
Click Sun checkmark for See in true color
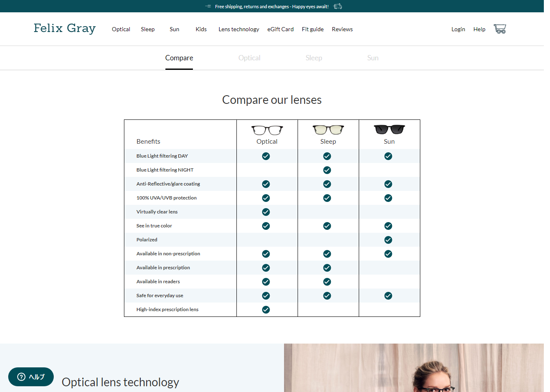tap(388, 226)
